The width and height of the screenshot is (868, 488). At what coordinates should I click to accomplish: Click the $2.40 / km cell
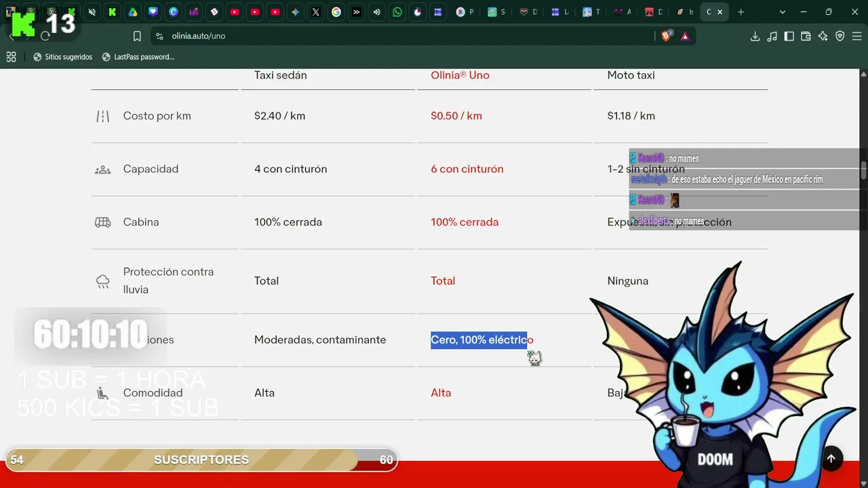tap(279, 116)
